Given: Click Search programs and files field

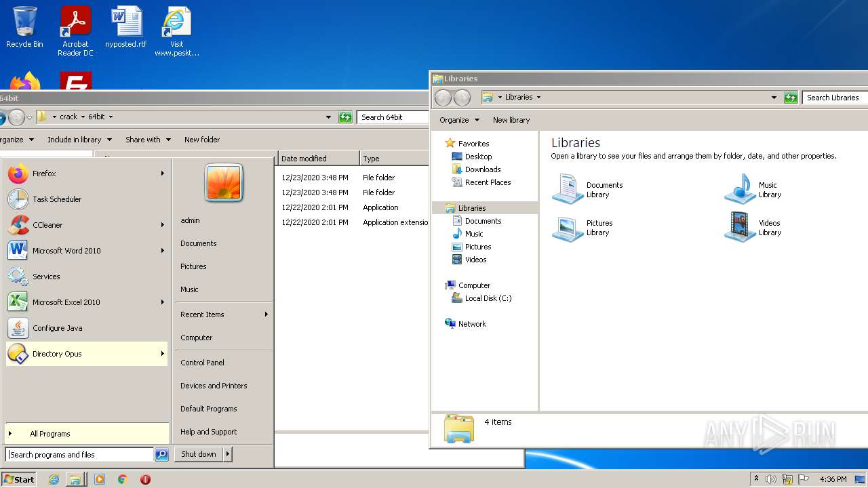Looking at the screenshot, I should coord(80,455).
